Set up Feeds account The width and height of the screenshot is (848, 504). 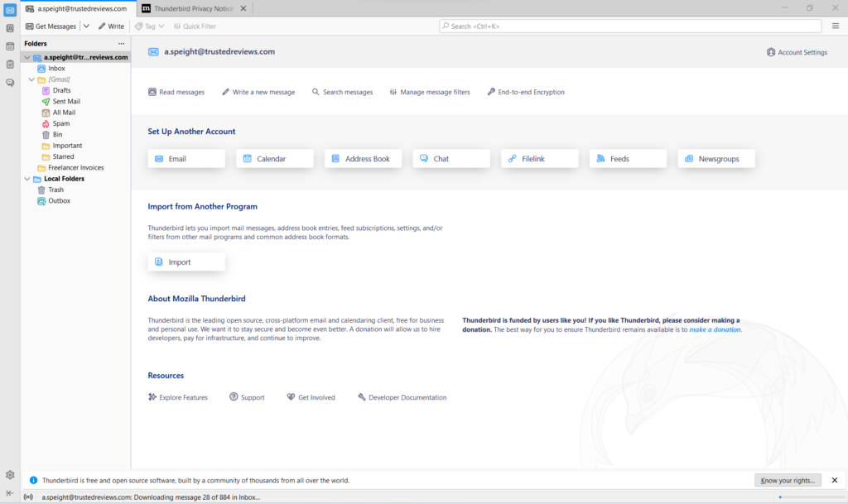pyautogui.click(x=628, y=159)
